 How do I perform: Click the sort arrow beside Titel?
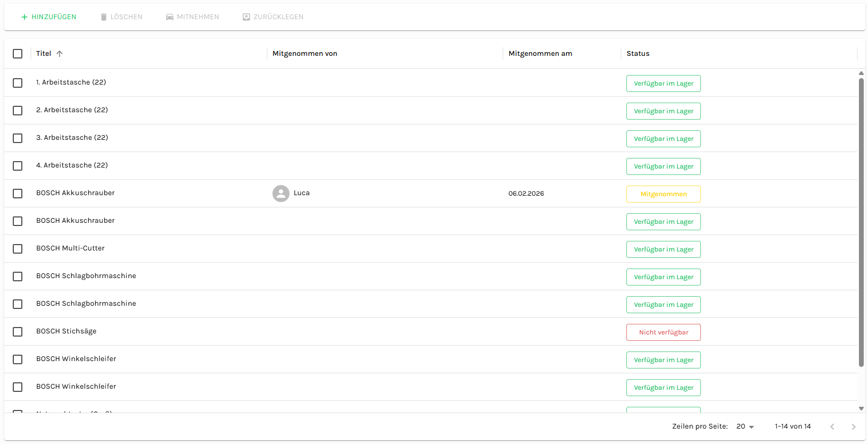[60, 54]
